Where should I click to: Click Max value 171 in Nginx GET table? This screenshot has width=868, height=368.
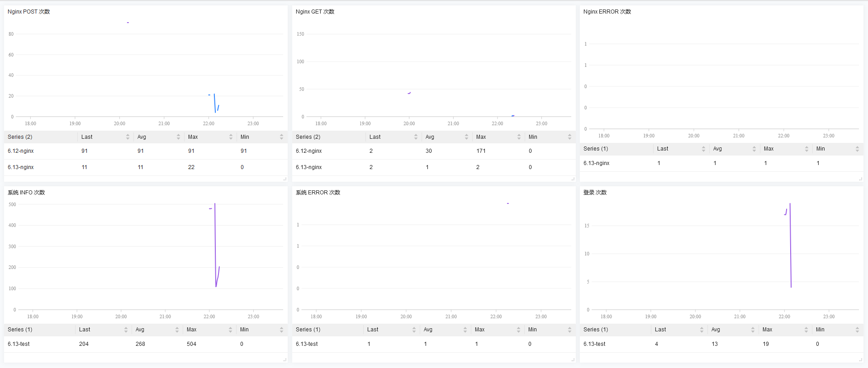click(x=481, y=151)
